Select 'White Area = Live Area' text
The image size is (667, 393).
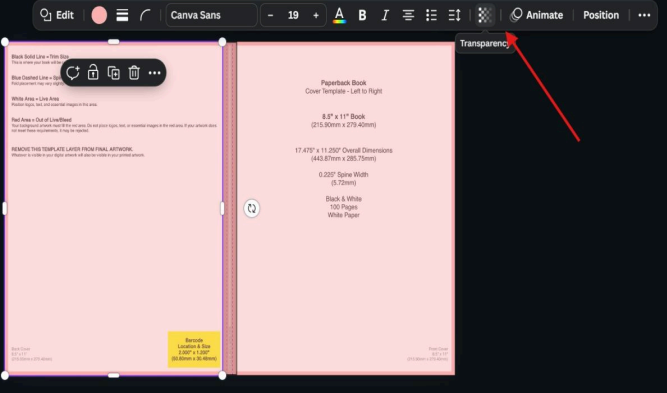(x=35, y=99)
